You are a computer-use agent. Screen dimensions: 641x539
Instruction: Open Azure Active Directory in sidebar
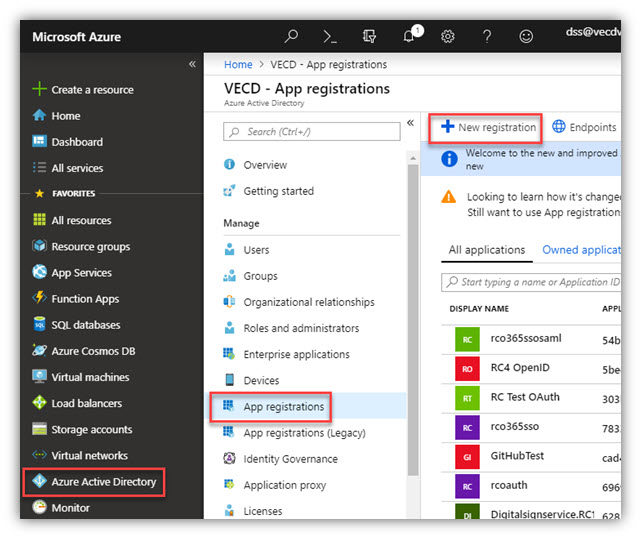pos(94,482)
